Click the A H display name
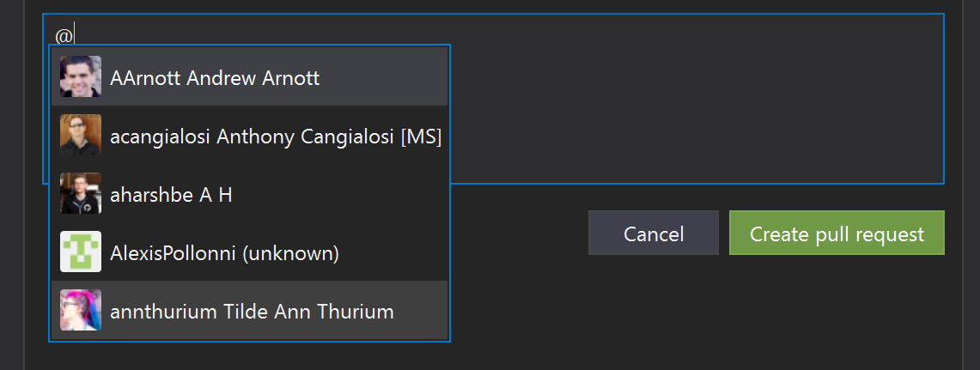Screen dimensions: 980x370 (x=216, y=195)
